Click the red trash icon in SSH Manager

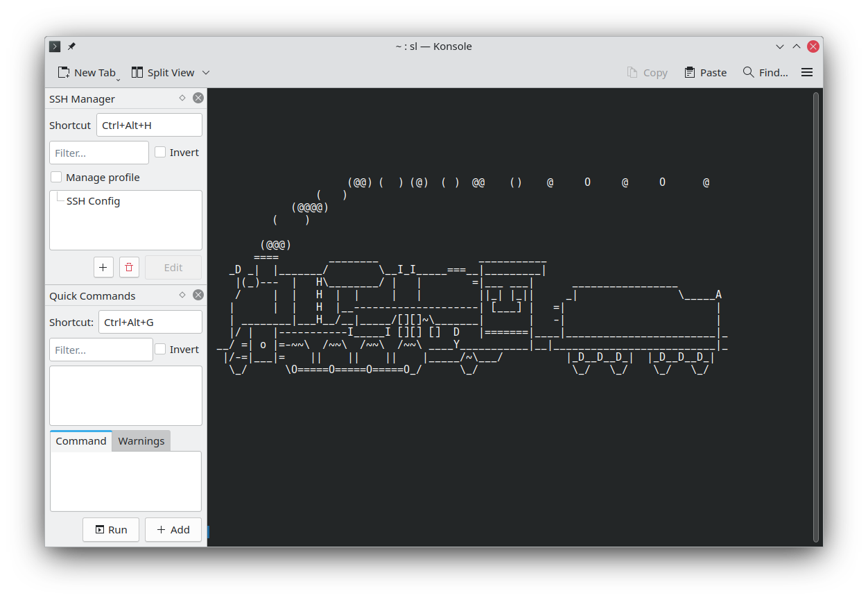click(x=129, y=267)
